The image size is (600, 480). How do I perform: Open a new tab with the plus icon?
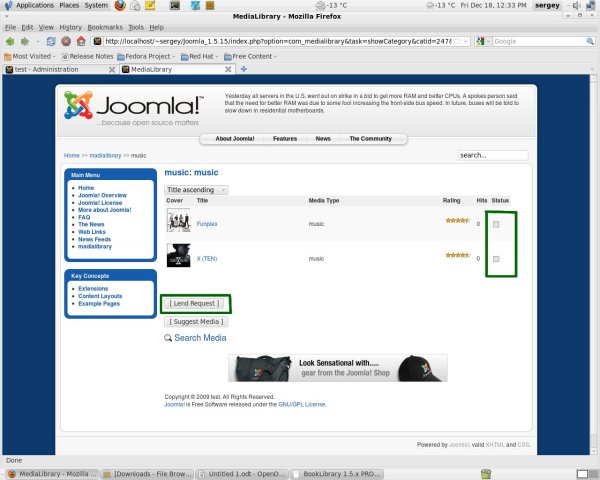(x=243, y=69)
